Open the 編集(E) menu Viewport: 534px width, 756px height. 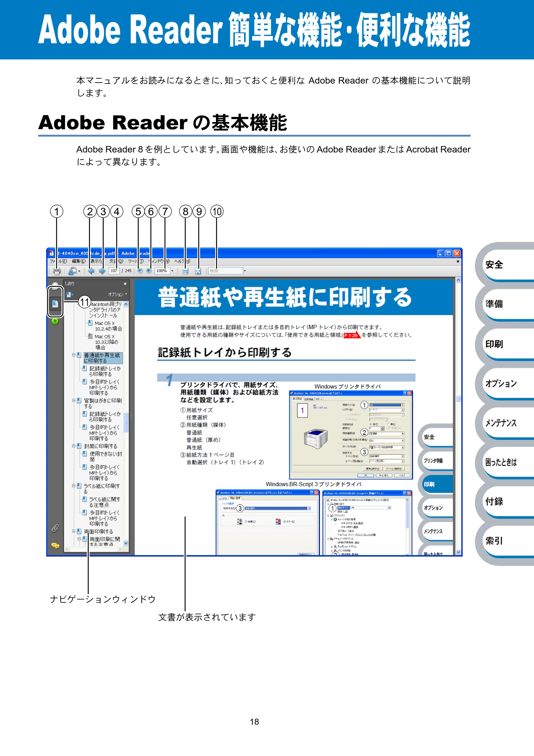79,261
